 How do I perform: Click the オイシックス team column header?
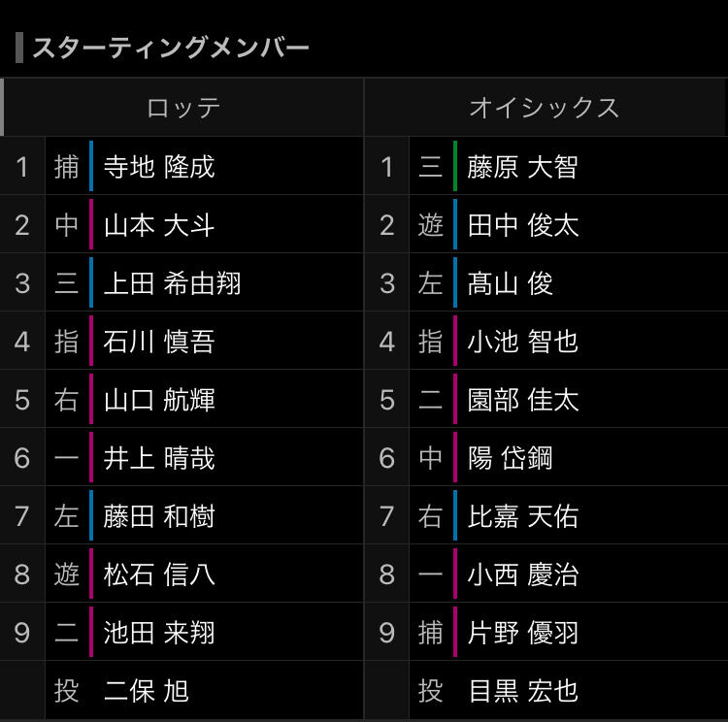[546, 108]
